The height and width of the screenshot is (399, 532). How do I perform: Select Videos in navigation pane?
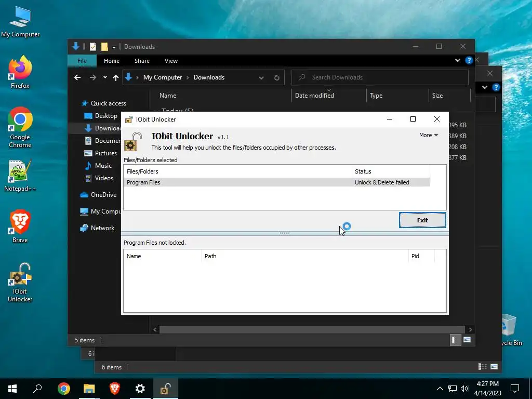tap(99, 178)
